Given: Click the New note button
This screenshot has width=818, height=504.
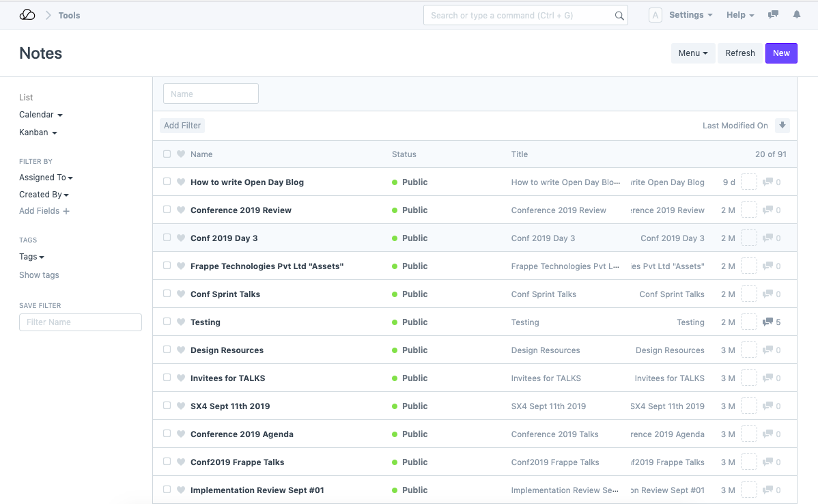Looking at the screenshot, I should tap(781, 53).
